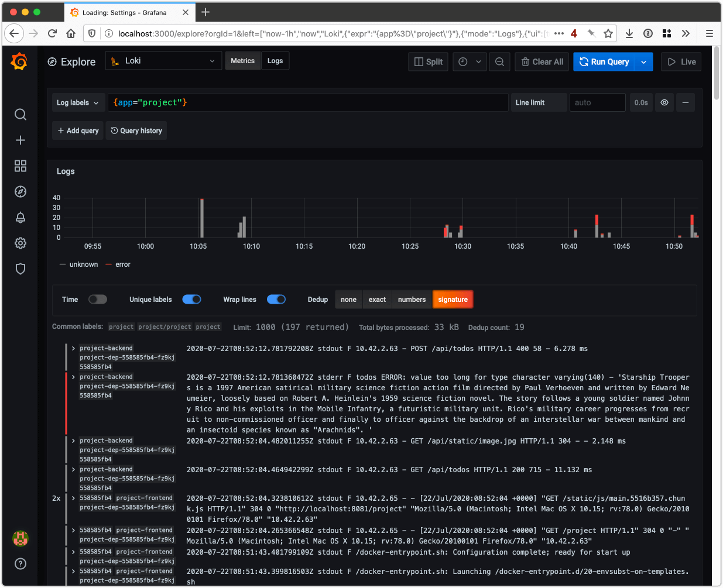723x588 pixels.
Task: Open the Log labels dropdown
Action: (x=78, y=102)
